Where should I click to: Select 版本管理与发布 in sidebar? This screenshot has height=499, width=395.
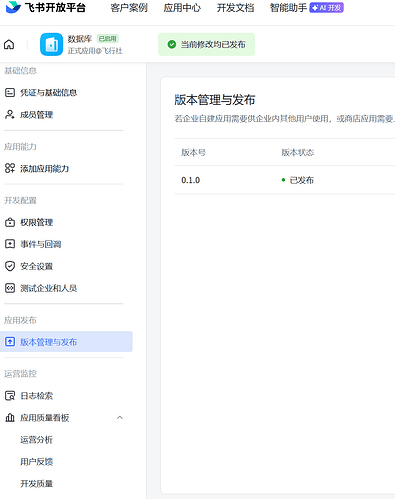tap(66, 342)
